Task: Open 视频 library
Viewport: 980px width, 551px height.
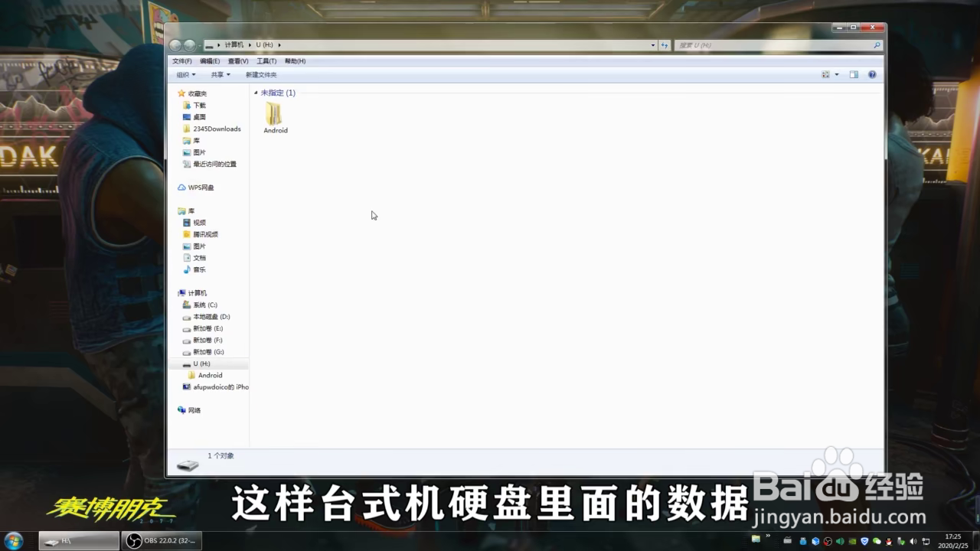Action: click(x=194, y=223)
